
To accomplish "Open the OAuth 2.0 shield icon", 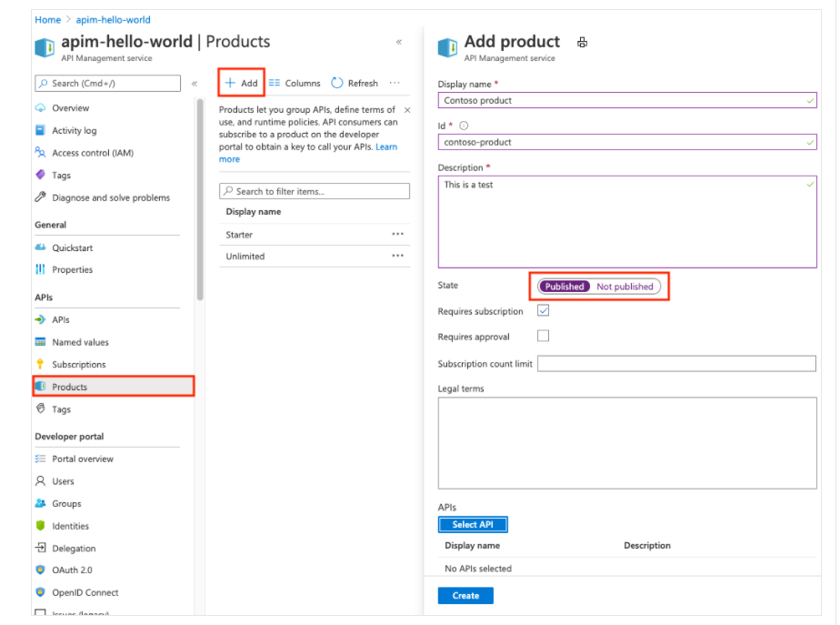I will pyautogui.click(x=40, y=570).
